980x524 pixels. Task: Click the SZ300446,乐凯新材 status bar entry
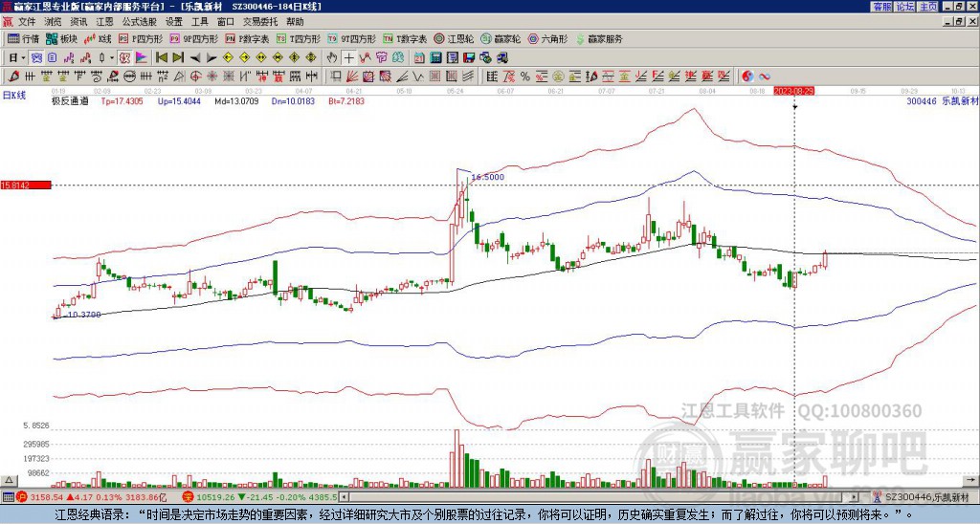(x=924, y=497)
